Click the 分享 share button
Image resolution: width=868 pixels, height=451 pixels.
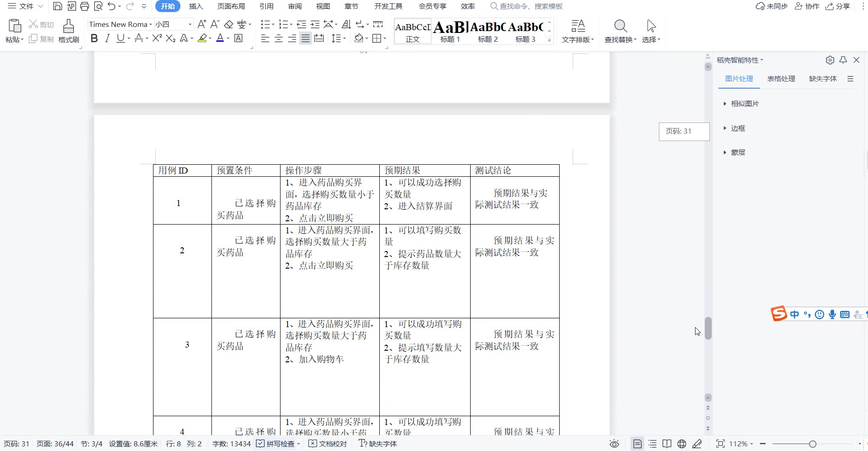838,6
